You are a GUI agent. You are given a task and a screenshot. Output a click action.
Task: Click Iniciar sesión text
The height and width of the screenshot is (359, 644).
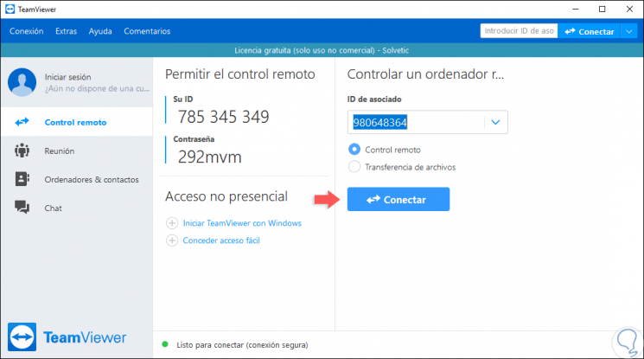[x=67, y=77]
